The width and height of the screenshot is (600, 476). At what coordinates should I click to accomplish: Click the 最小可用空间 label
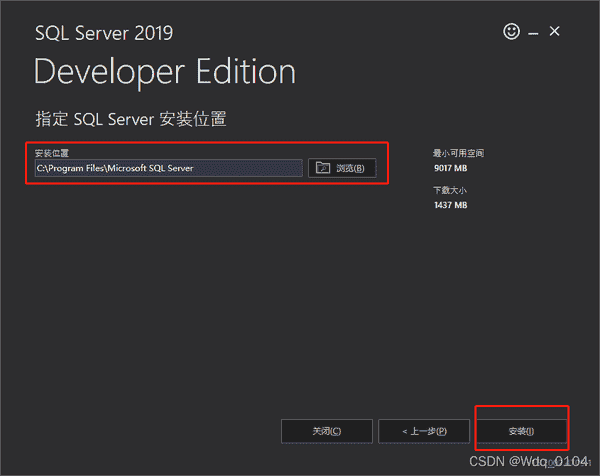tap(457, 153)
